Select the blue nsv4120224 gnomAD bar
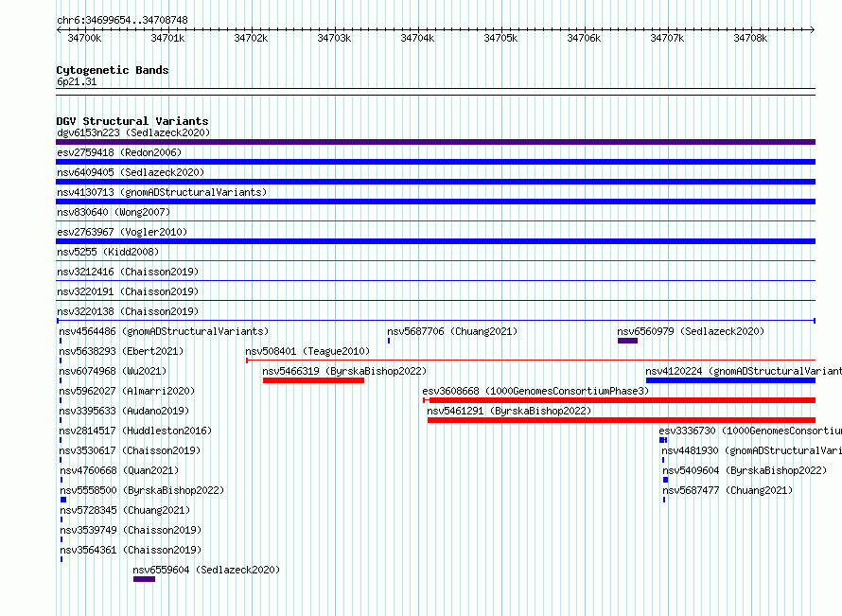842x616 pixels. coord(730,380)
